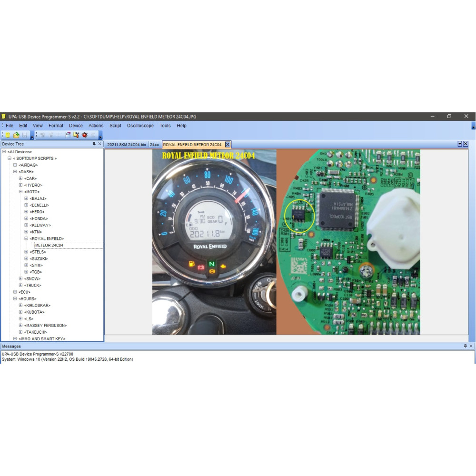The height and width of the screenshot is (476, 476).
Task: Open first toolbar overflow options arrow
Action: pyautogui.click(x=32, y=135)
